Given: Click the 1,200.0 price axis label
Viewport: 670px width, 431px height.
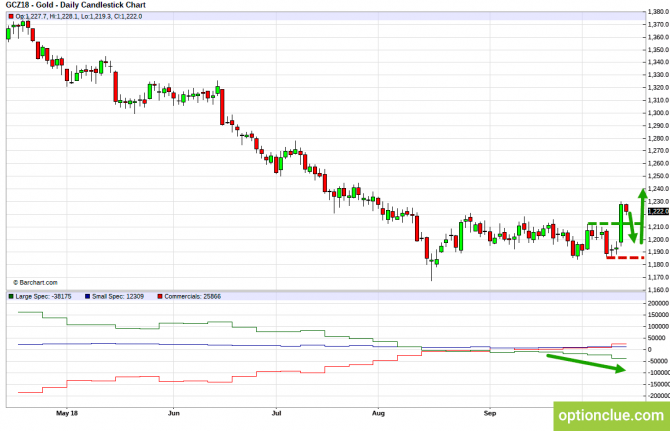Looking at the screenshot, I should (x=658, y=239).
